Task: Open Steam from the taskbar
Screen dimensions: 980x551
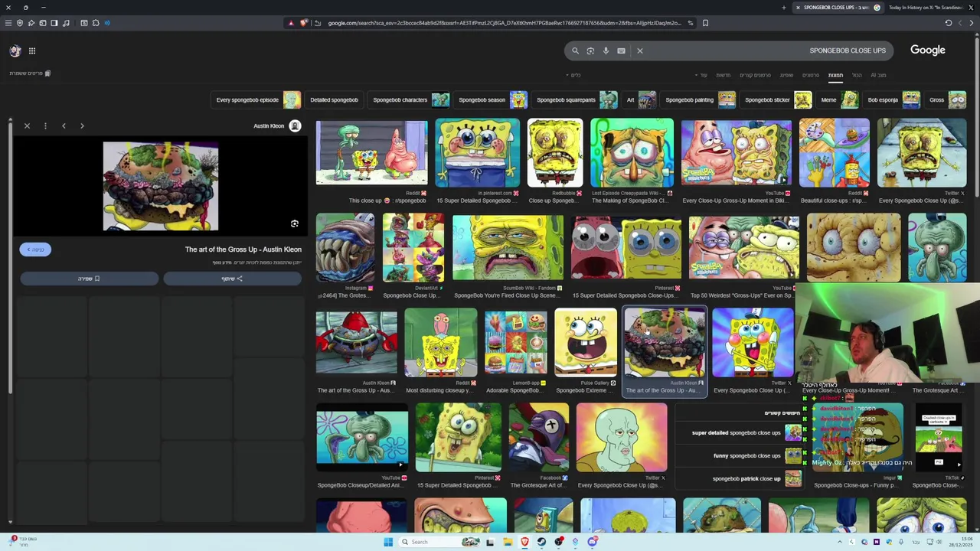Action: 541,542
